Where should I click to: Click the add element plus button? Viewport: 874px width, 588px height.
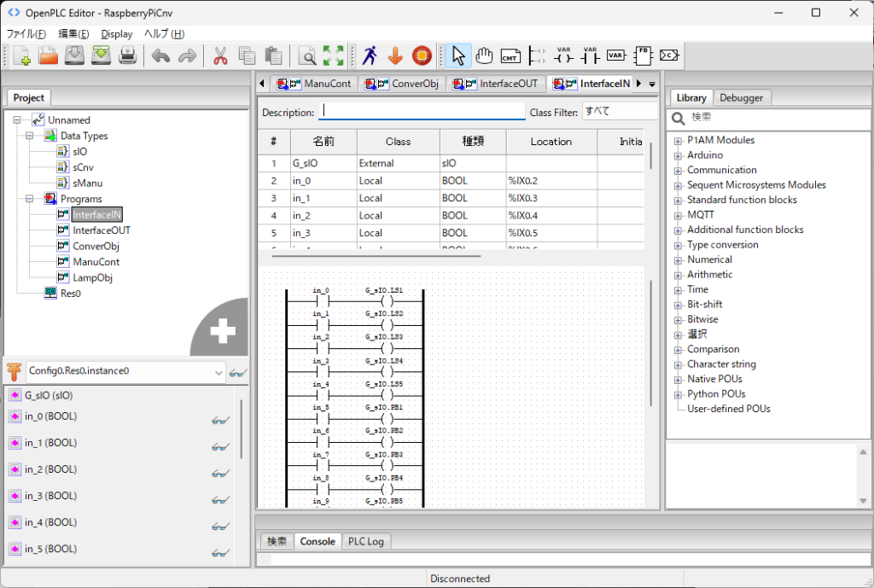(x=223, y=330)
